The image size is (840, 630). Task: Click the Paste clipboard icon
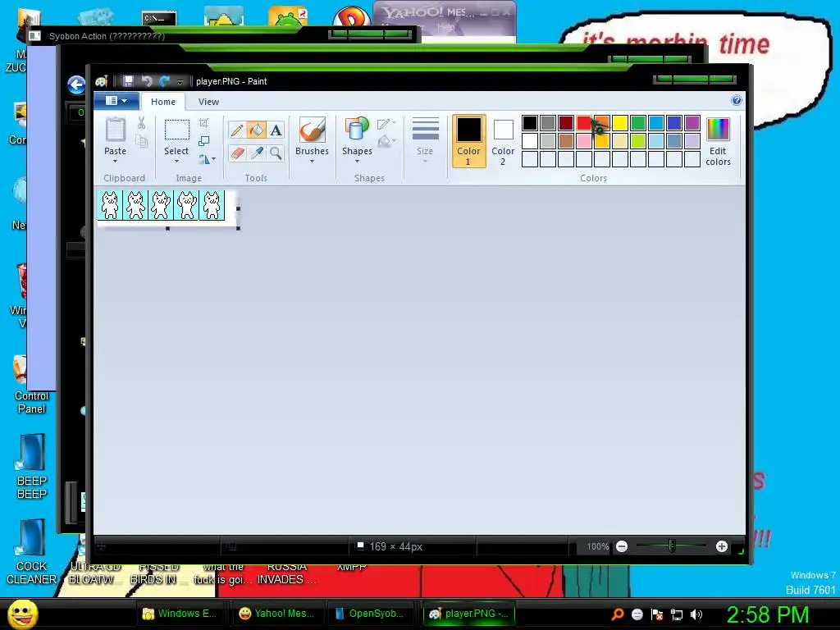[115, 130]
